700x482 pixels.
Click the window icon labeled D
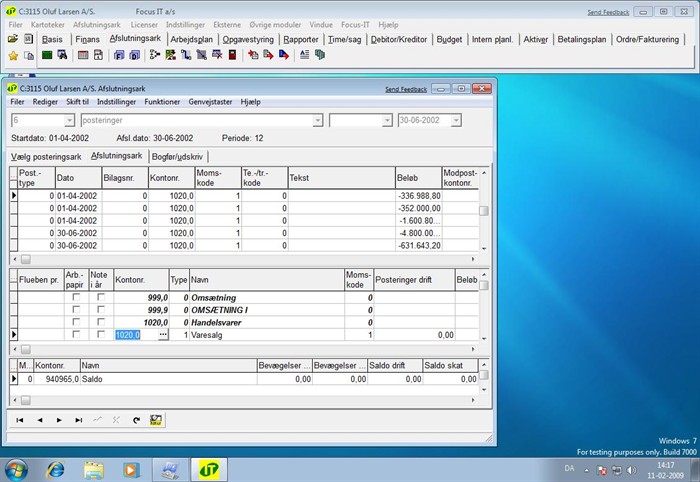click(134, 55)
